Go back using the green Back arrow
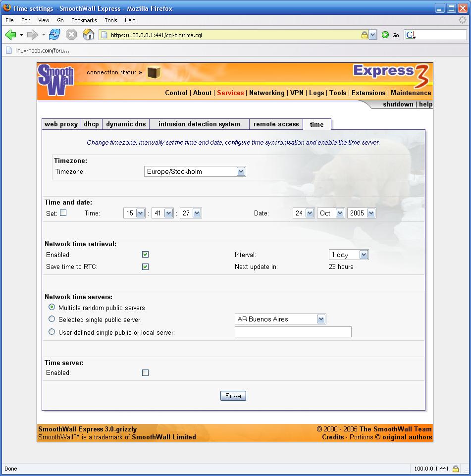The width and height of the screenshot is (471, 476). click(10, 35)
